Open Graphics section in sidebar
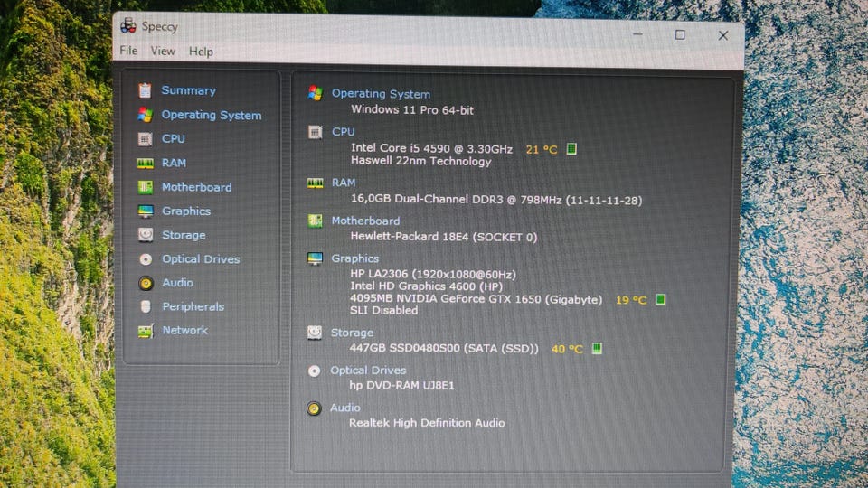 coord(186,211)
